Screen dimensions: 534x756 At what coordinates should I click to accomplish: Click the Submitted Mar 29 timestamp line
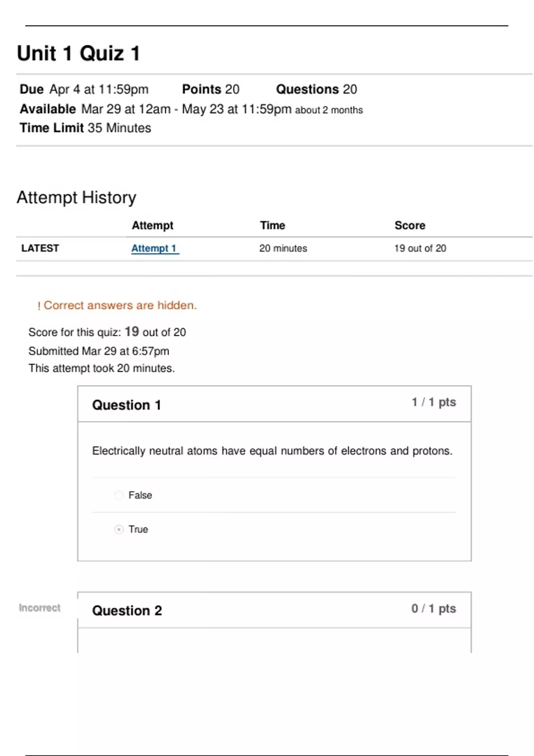pyautogui.click(x=99, y=351)
